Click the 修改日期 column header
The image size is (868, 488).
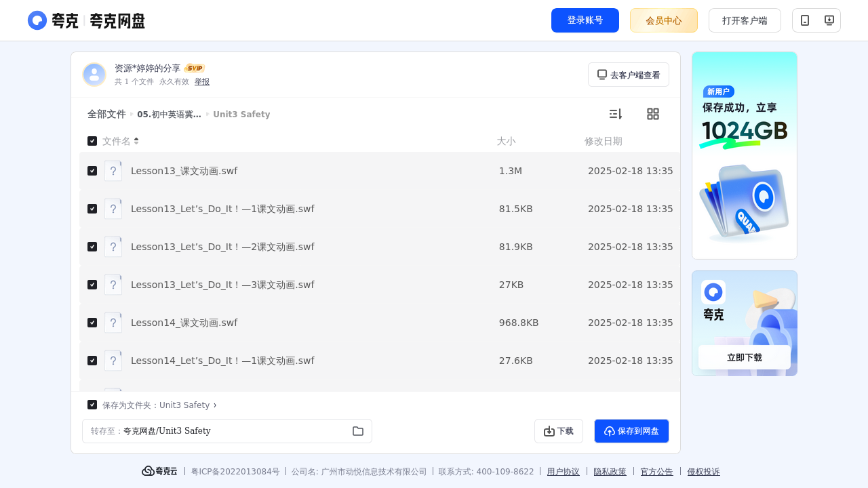click(x=604, y=141)
